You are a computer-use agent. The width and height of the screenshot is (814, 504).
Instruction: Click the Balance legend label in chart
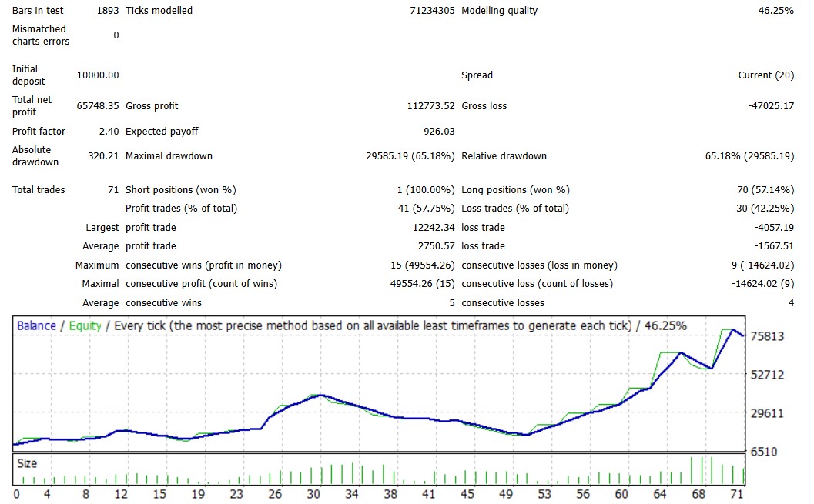[36, 325]
